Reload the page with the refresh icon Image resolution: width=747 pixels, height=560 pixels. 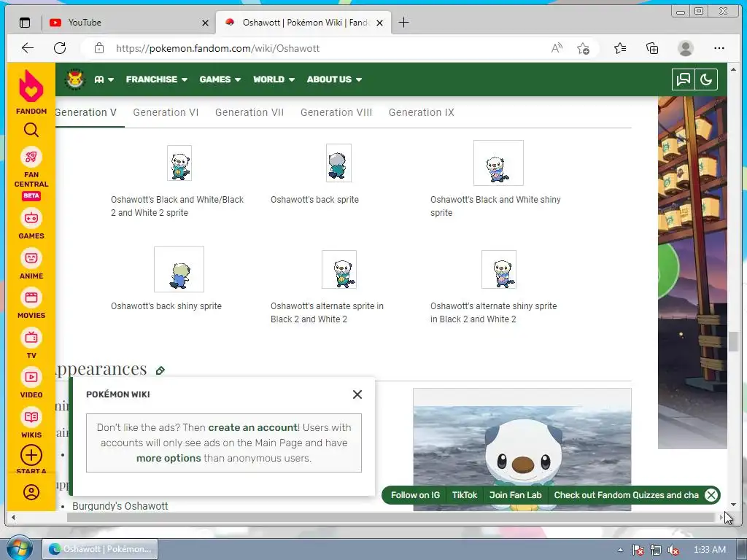click(60, 47)
